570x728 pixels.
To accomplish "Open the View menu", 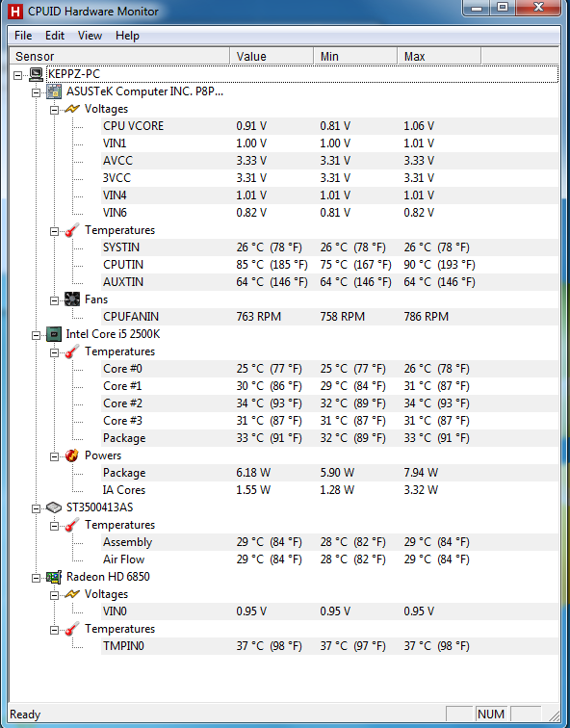I will (90, 36).
